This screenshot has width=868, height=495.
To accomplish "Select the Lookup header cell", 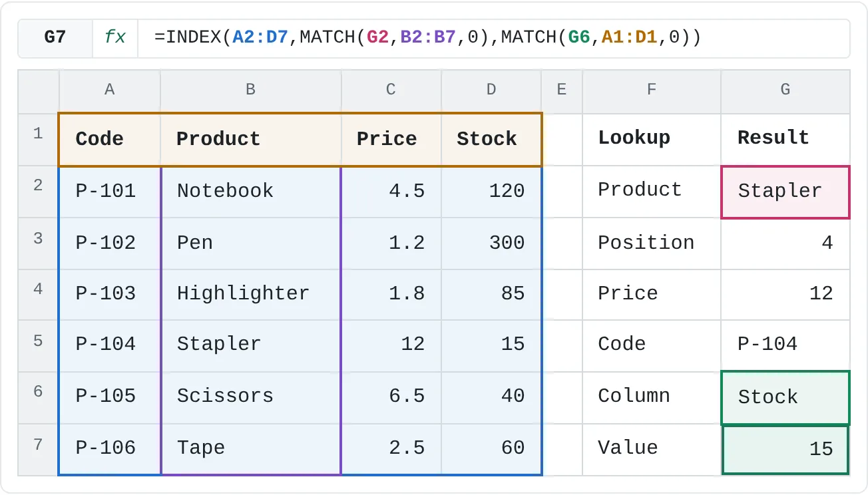I will [652, 139].
